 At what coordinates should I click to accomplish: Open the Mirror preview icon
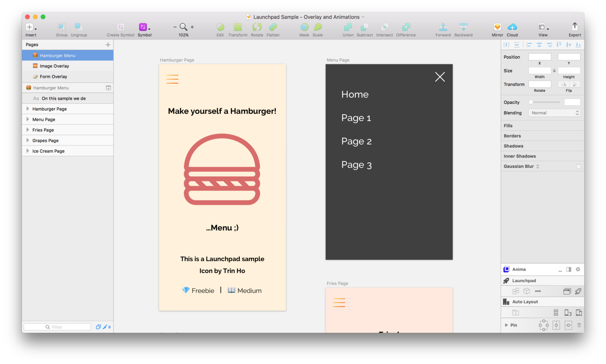tap(497, 27)
